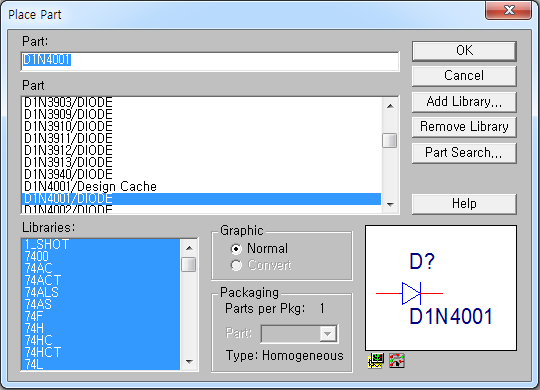The width and height of the screenshot is (540, 390).
Task: Select the 74H library
Action: tap(101, 328)
